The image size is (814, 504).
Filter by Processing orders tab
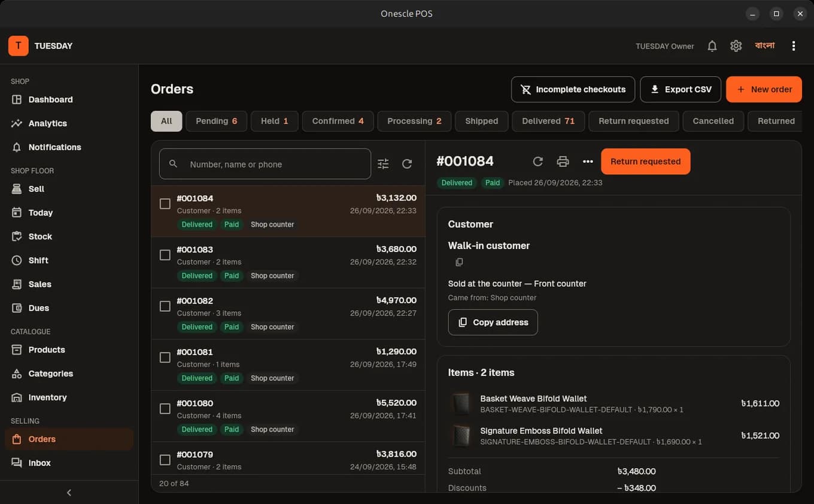[414, 121]
